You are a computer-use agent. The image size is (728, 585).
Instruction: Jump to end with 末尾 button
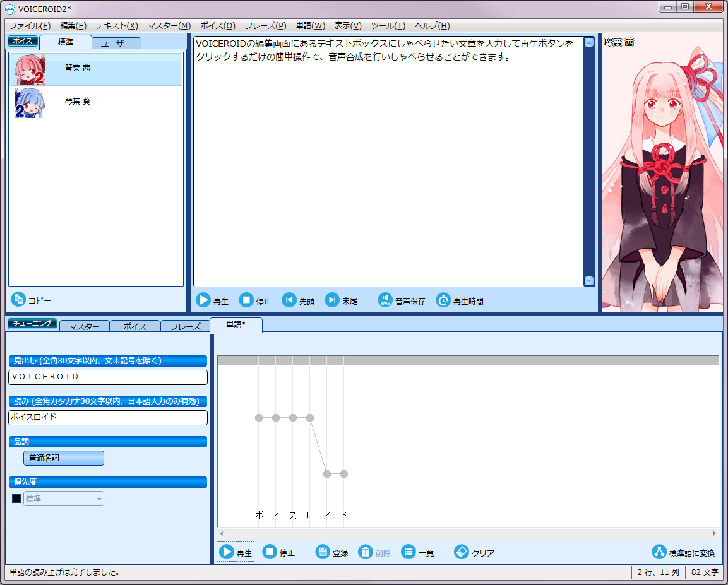tap(341, 300)
